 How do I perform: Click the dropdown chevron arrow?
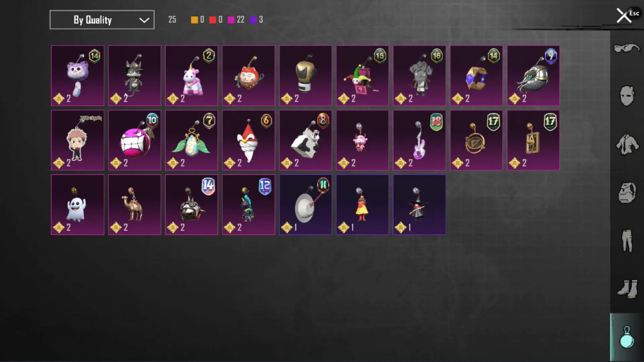pos(144,20)
